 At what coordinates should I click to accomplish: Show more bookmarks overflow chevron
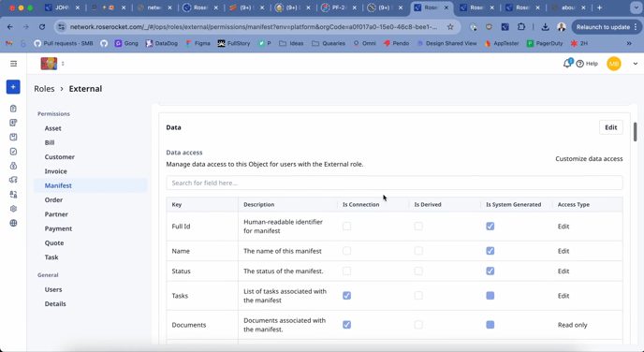click(629, 43)
